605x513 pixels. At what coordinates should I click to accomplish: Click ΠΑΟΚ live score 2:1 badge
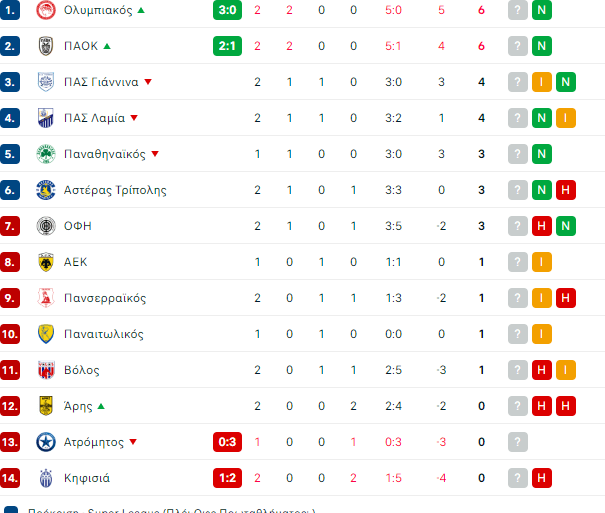pyautogui.click(x=228, y=46)
